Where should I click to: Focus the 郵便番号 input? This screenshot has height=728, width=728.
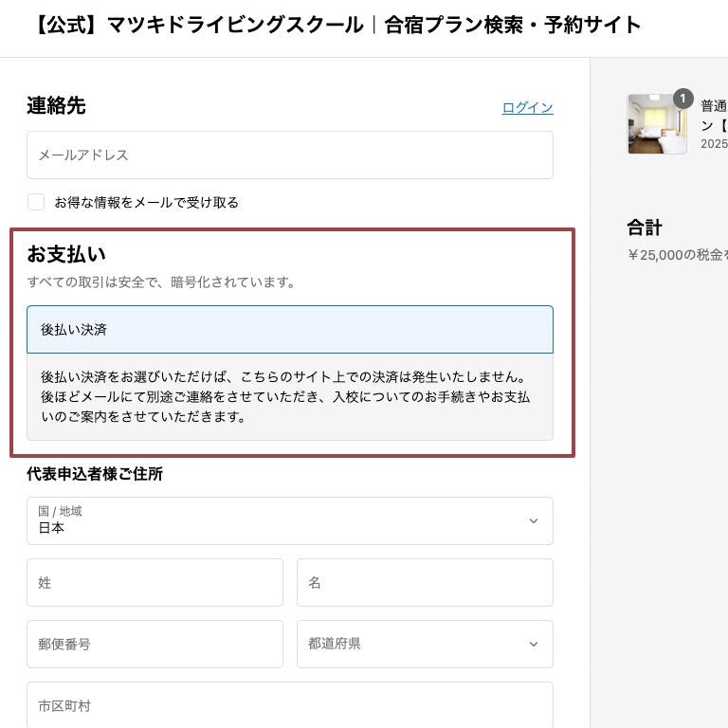click(155, 644)
